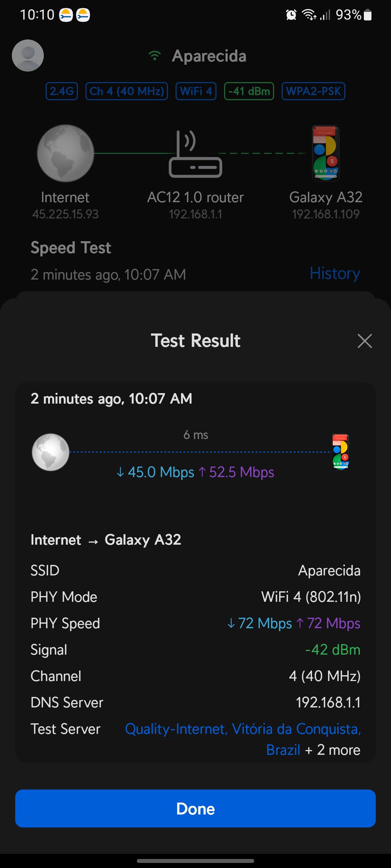Screen dimensions: 391x868
Task: Close the Test Result sheet
Action: pos(365,341)
